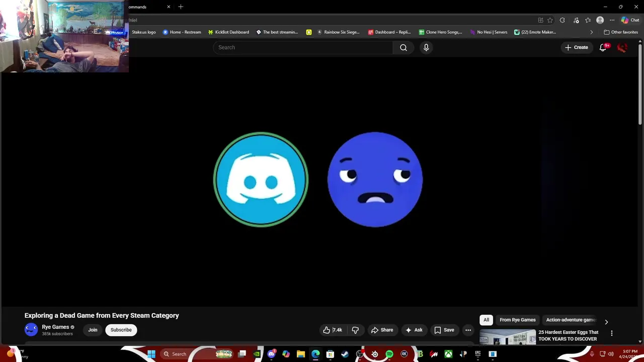
Task: Open browser Settings and more menu
Action: [612, 20]
